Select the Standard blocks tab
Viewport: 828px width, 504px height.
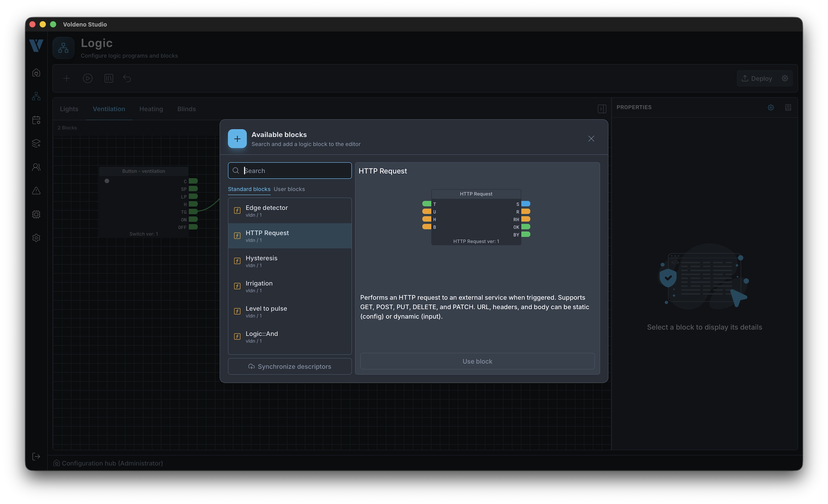[249, 189]
